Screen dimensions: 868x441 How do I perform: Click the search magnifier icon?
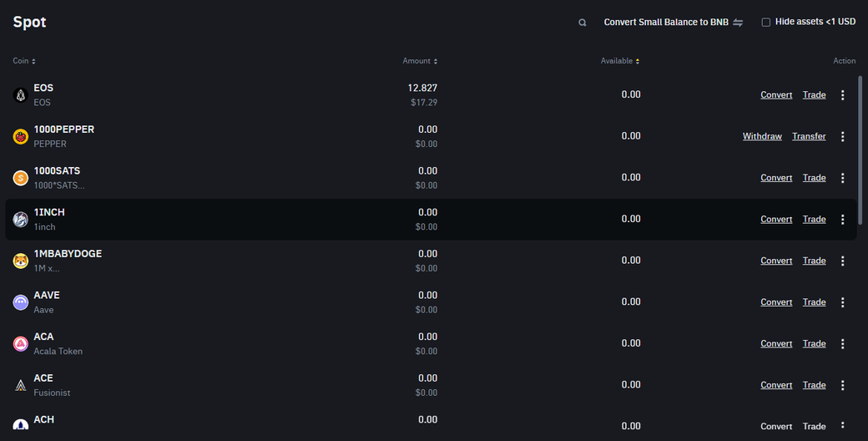pyautogui.click(x=583, y=23)
